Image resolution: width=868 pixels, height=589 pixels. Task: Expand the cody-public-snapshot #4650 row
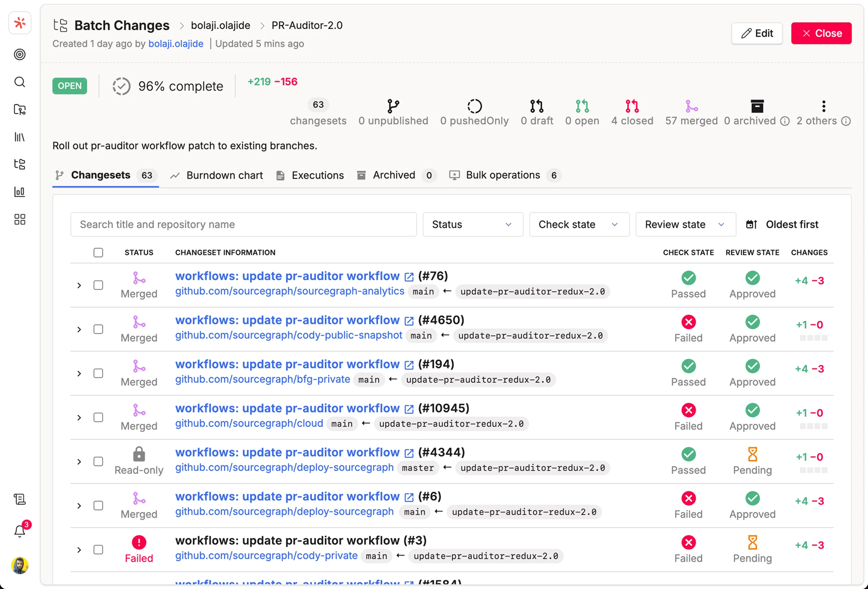[79, 330]
